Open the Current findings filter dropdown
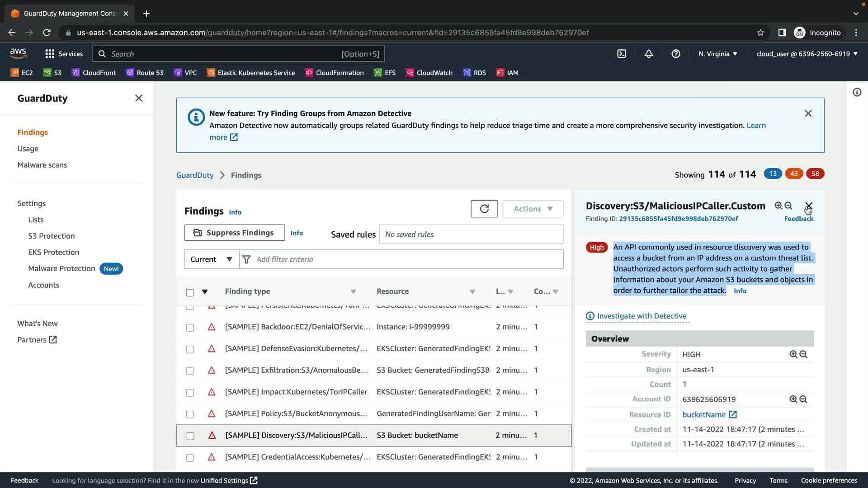The image size is (868, 488). pos(211,259)
